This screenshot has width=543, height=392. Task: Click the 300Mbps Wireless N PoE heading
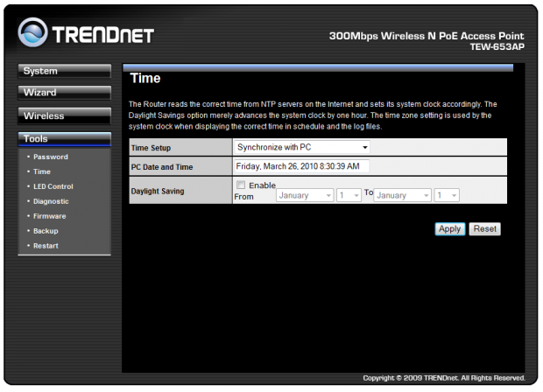coord(427,36)
